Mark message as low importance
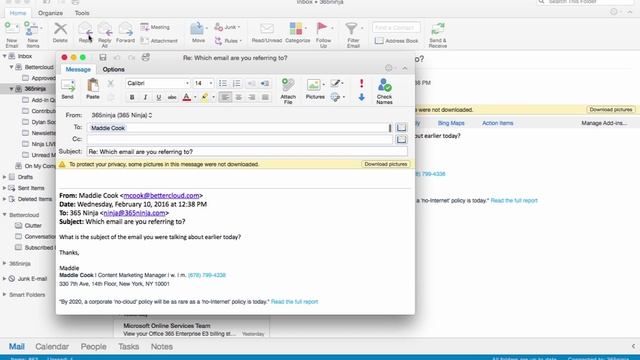This screenshot has width=640, height=360. [x=361, y=97]
